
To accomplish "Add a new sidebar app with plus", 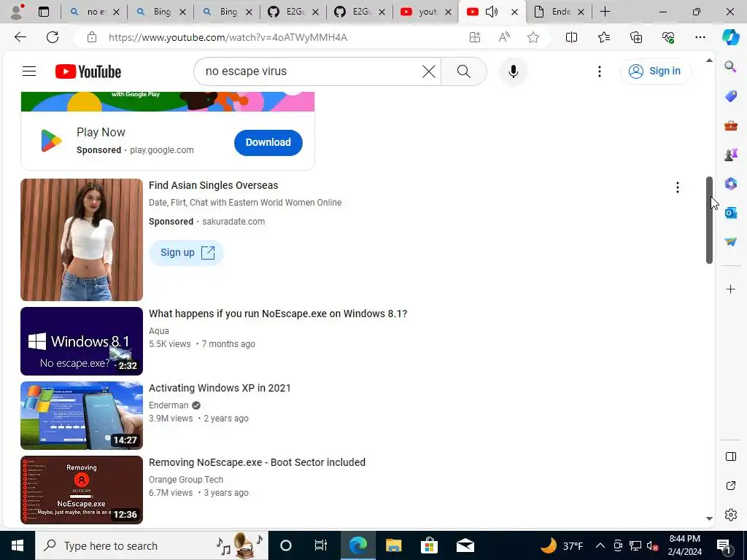I will pyautogui.click(x=730, y=289).
